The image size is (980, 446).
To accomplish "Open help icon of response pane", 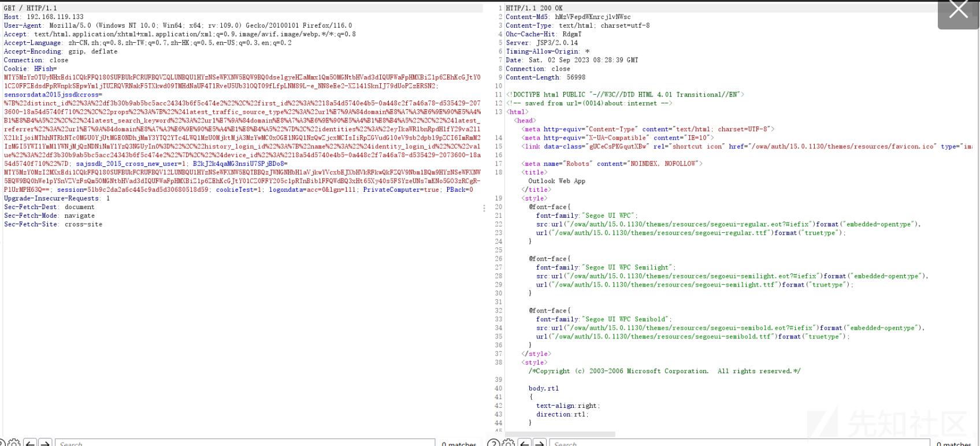I will click(493, 443).
